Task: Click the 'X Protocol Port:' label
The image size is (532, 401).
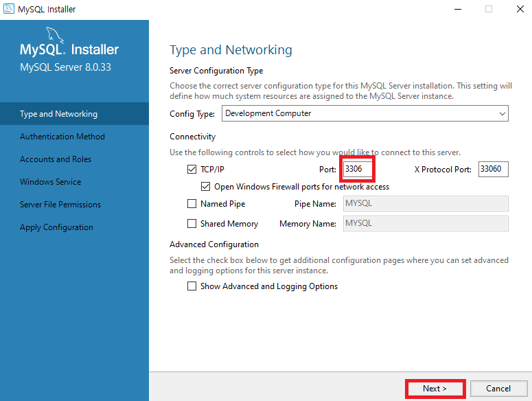Action: pyautogui.click(x=443, y=170)
